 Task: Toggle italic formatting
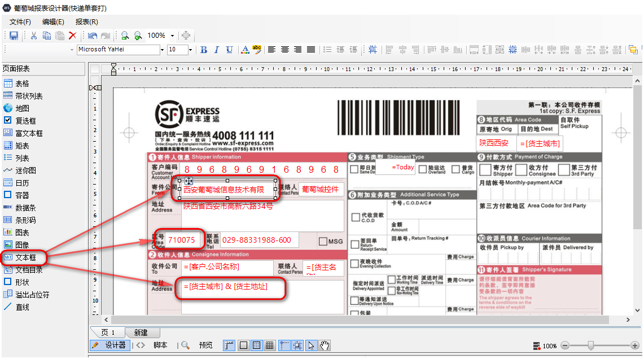[x=216, y=50]
